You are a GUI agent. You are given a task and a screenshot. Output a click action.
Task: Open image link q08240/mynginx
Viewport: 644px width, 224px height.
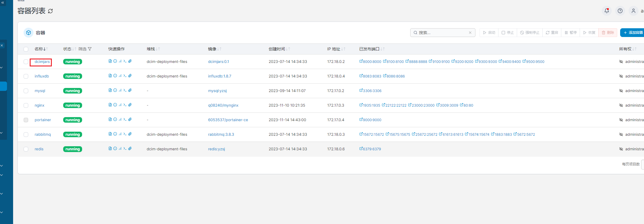point(223,105)
